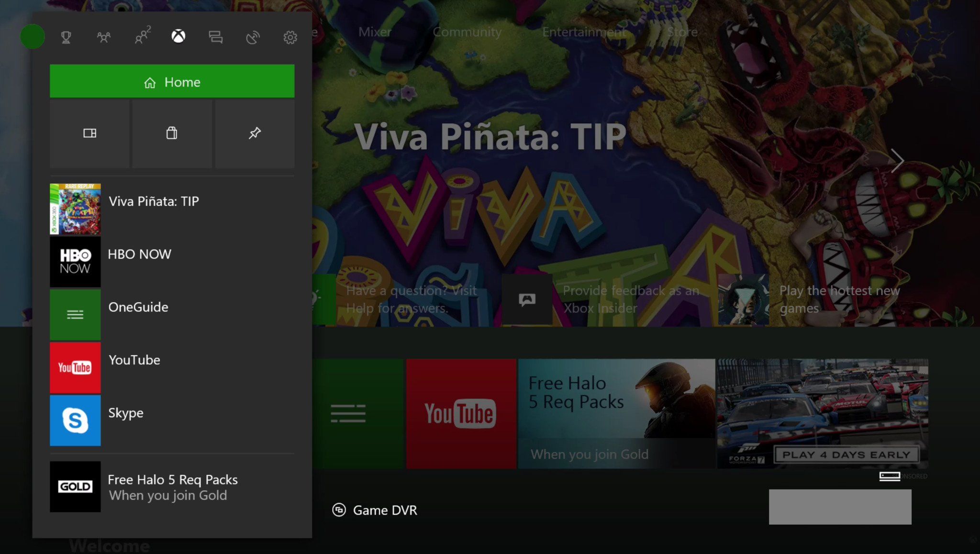Open the Store bag tile
980x554 pixels.
172,133
